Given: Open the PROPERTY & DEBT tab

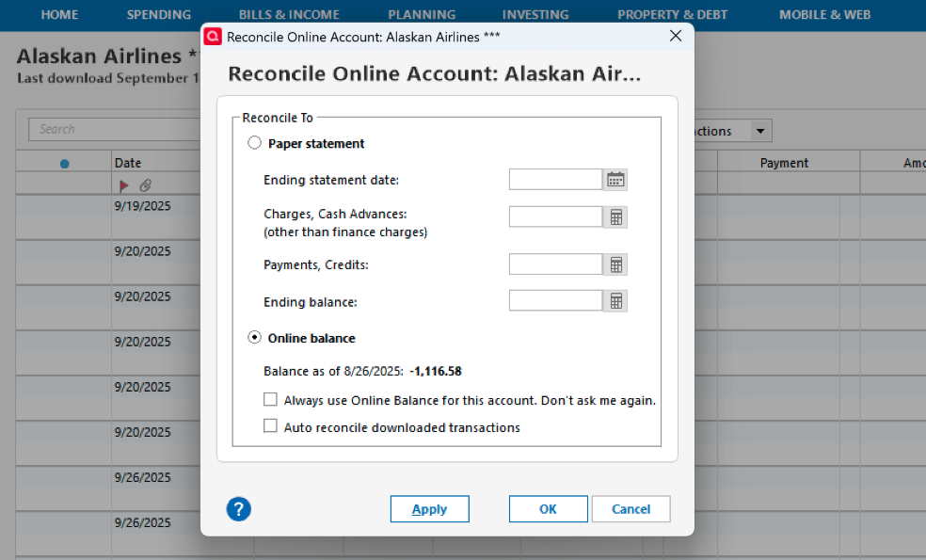Looking at the screenshot, I should coord(673,15).
